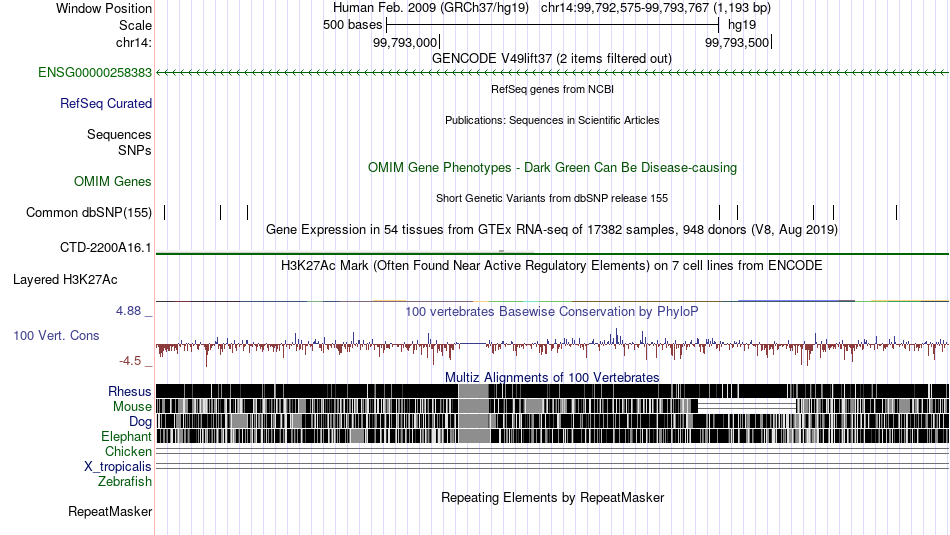950x535 pixels.
Task: Open the H3K27Ac Mark ENCODE track title
Action: [552, 265]
